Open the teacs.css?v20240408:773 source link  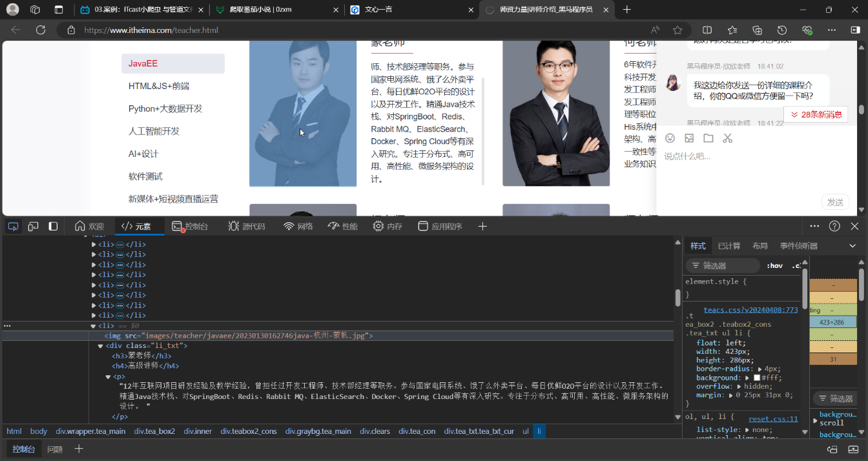(750, 310)
